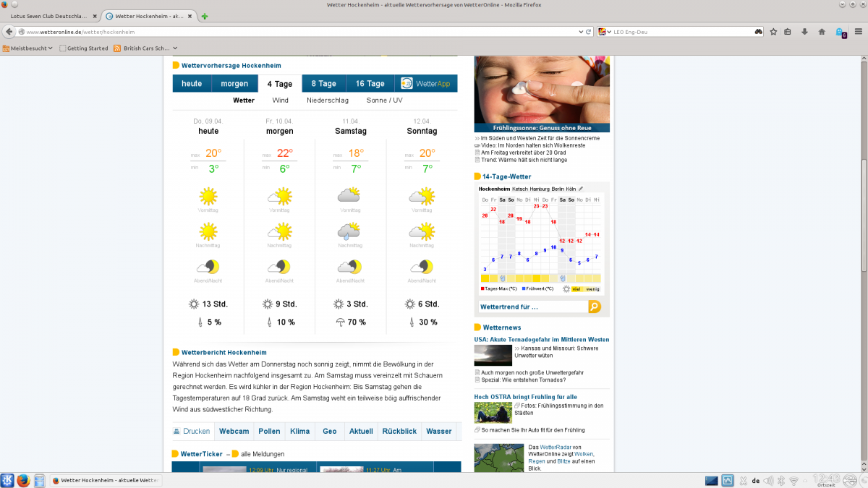Click the search binoculars icon in search bar

pyautogui.click(x=758, y=32)
